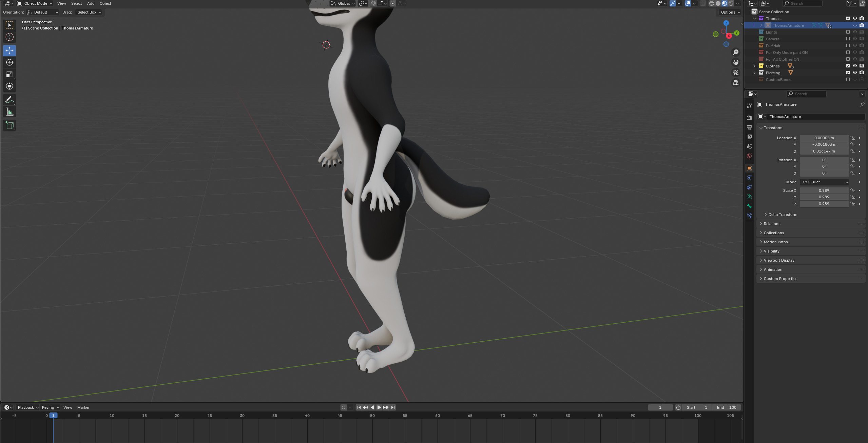
Task: Toggle X-ray display in viewport header
Action: 703,3
